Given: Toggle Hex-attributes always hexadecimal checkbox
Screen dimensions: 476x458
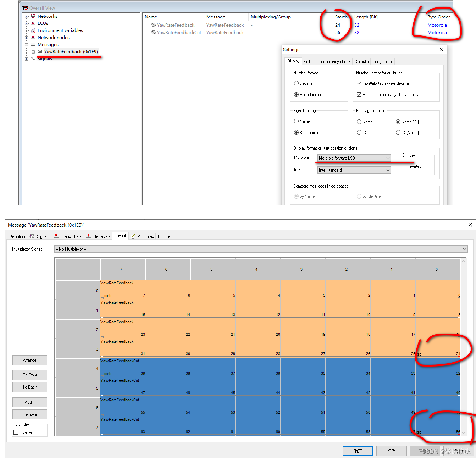Looking at the screenshot, I should coord(359,95).
